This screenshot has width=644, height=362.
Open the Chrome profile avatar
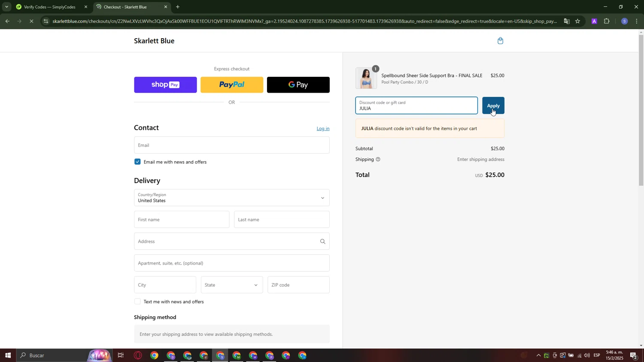(x=624, y=21)
